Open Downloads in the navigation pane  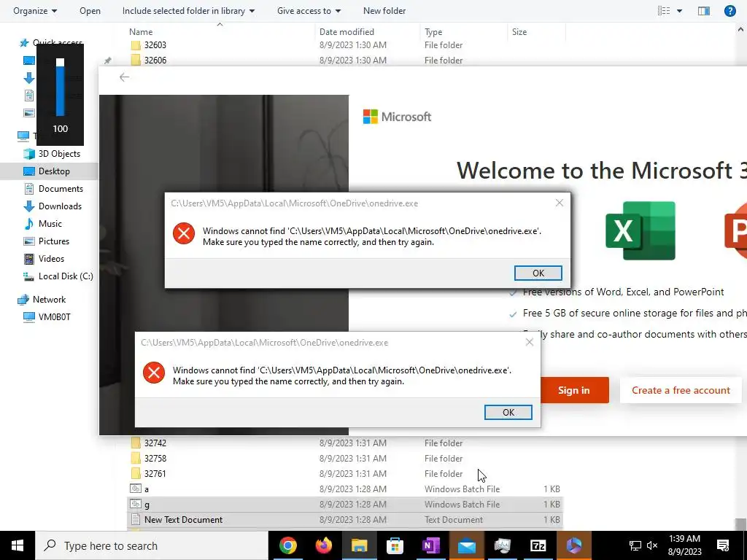pyautogui.click(x=60, y=206)
